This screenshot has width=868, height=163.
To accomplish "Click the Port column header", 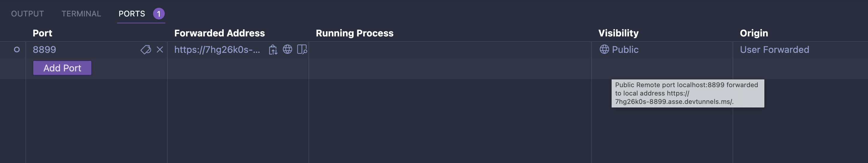I will point(43,33).
